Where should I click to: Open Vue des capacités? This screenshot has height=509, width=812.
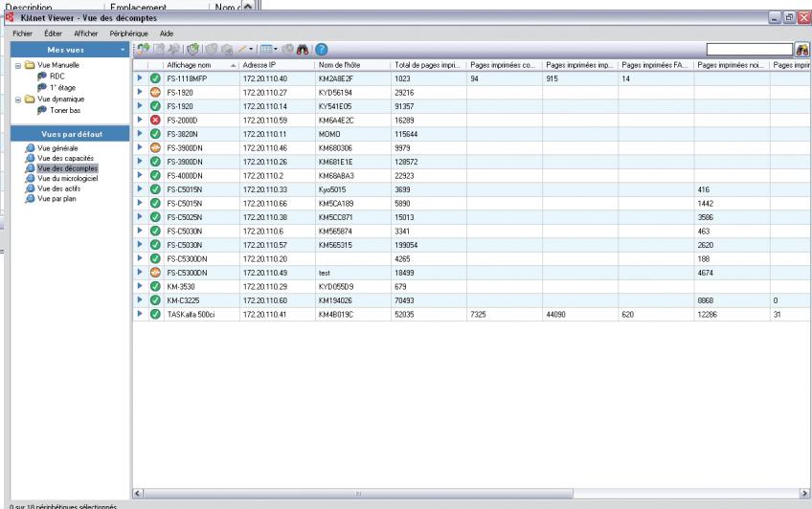click(x=66, y=158)
